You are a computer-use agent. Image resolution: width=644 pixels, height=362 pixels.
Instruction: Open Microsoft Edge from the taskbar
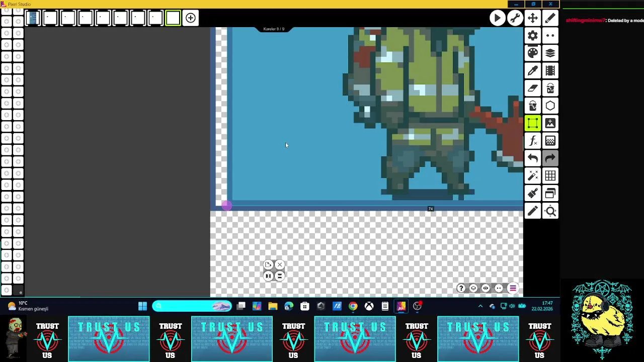[289, 306]
